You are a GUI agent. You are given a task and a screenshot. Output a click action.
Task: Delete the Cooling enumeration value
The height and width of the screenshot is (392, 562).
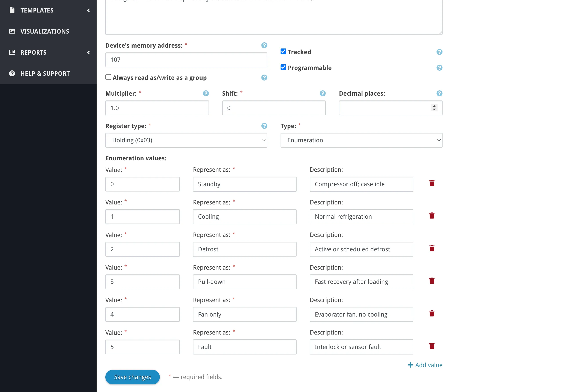432,216
